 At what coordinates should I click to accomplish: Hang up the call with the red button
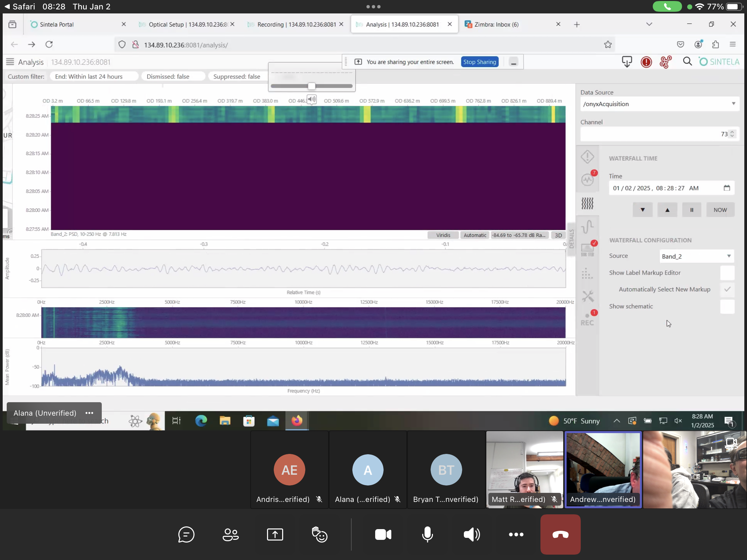[560, 535]
